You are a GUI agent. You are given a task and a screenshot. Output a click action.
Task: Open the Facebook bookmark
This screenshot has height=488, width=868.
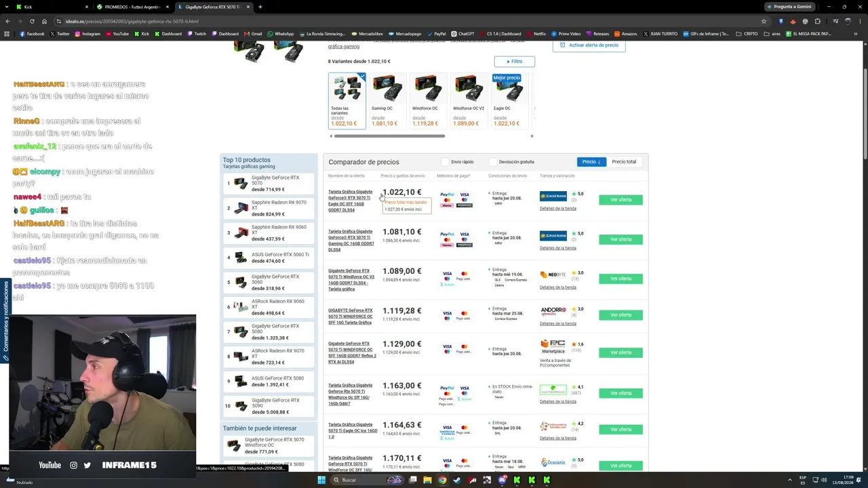(32, 34)
